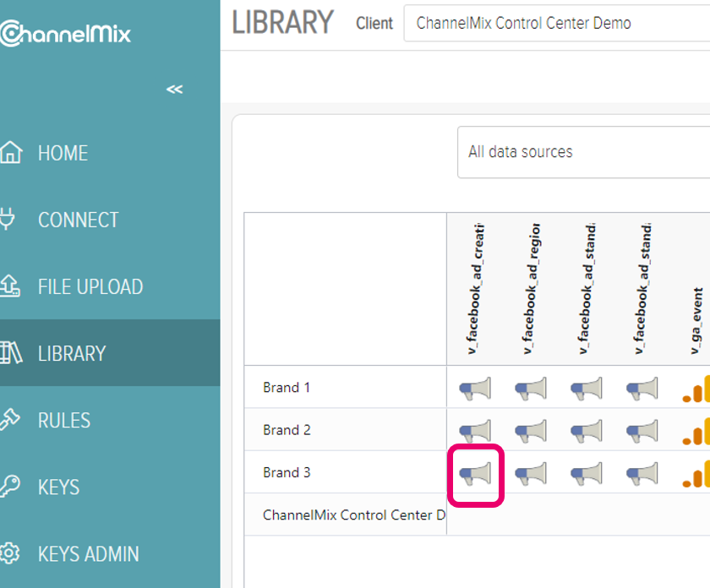Click Brand 2 megaphone in third facebook column
Screen dimensions: 710x588
pyautogui.click(x=587, y=431)
